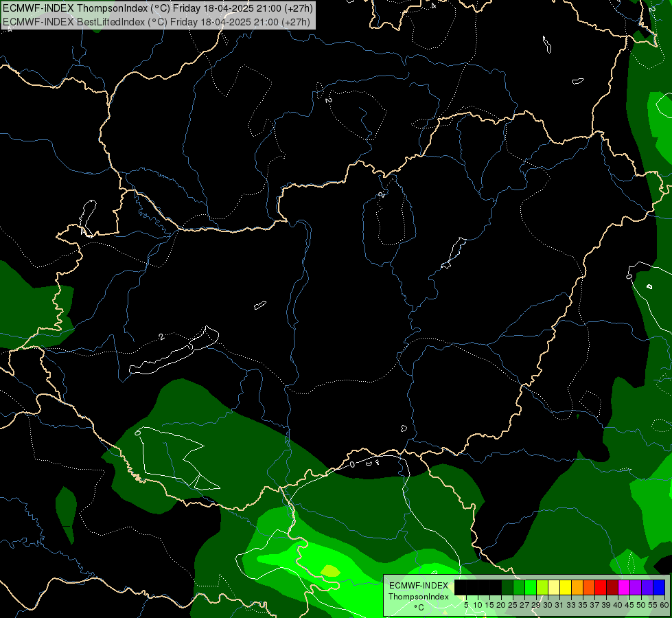Click legend scale value 5
This screenshot has width=672, height=618.
466,605
